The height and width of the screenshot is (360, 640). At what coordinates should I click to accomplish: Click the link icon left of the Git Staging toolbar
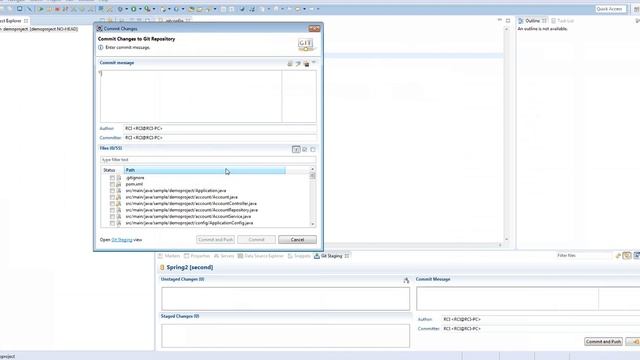click(x=618, y=256)
